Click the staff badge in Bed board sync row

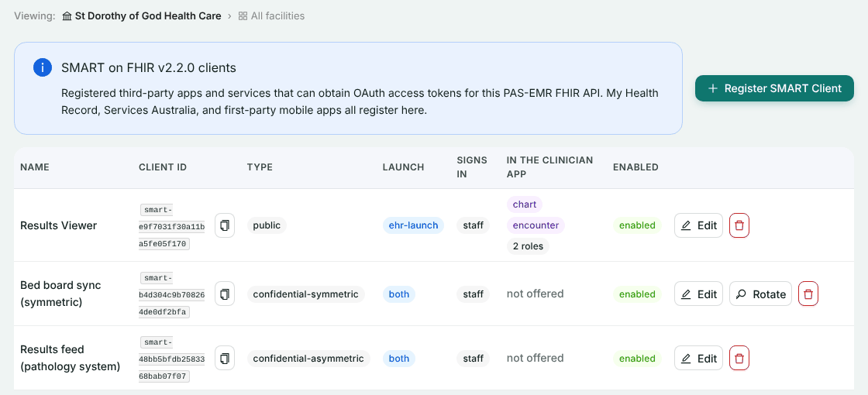pos(473,294)
